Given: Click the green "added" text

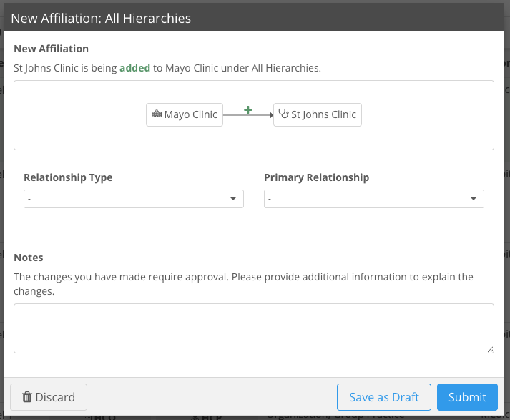Looking at the screenshot, I should [134, 68].
